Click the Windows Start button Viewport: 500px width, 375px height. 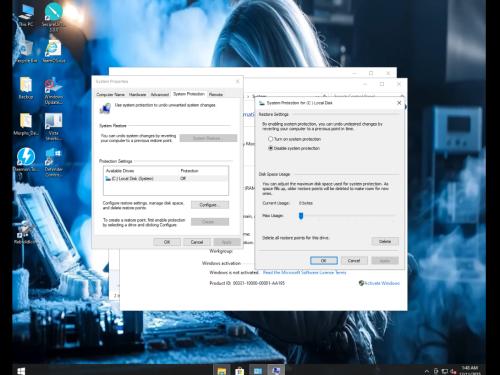(21, 371)
